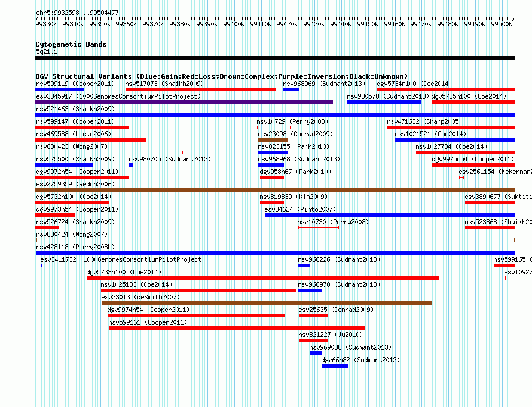Select the esv2561154 variant label
This screenshot has height=407, width=532.
tap(496, 172)
